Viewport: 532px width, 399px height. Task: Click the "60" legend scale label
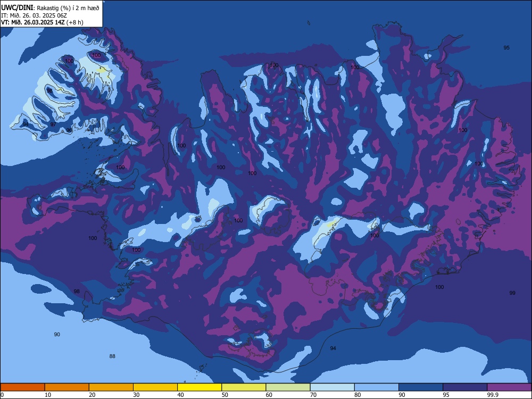pos(269,395)
